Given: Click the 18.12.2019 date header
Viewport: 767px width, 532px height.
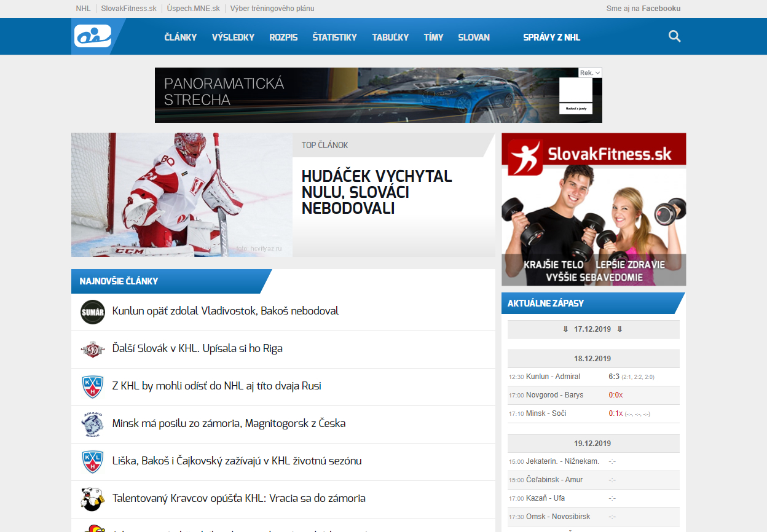Looking at the screenshot, I should 594,359.
